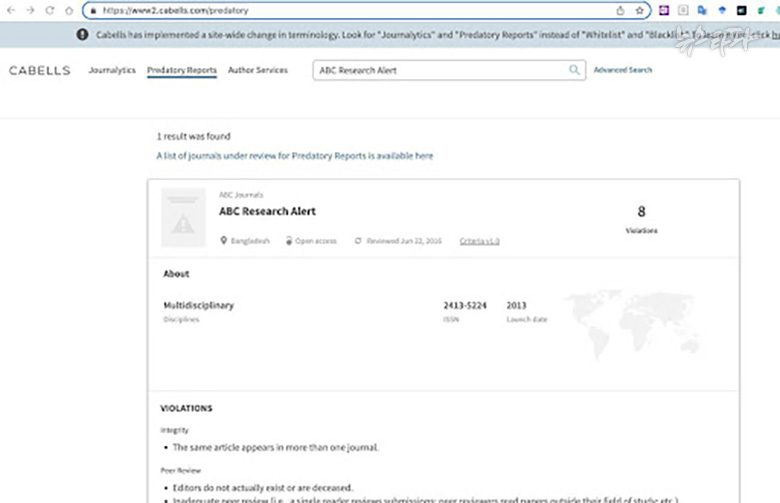Open the reader-style gray extension icon
Screen dimensions: 780x503
pos(683,10)
